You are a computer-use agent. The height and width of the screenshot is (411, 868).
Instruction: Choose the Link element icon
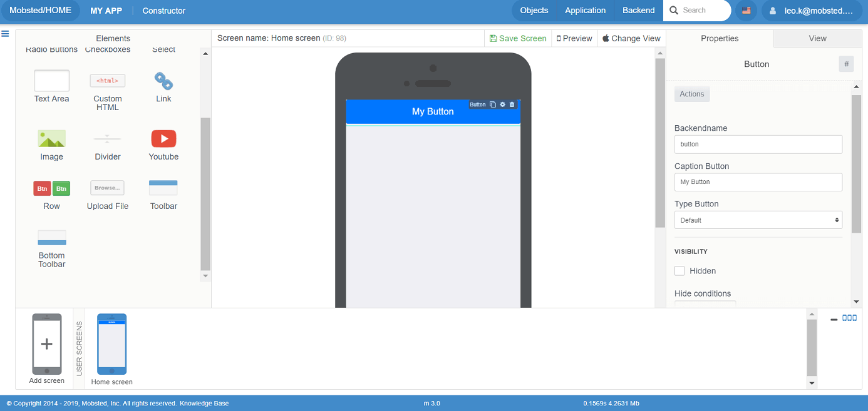click(163, 81)
